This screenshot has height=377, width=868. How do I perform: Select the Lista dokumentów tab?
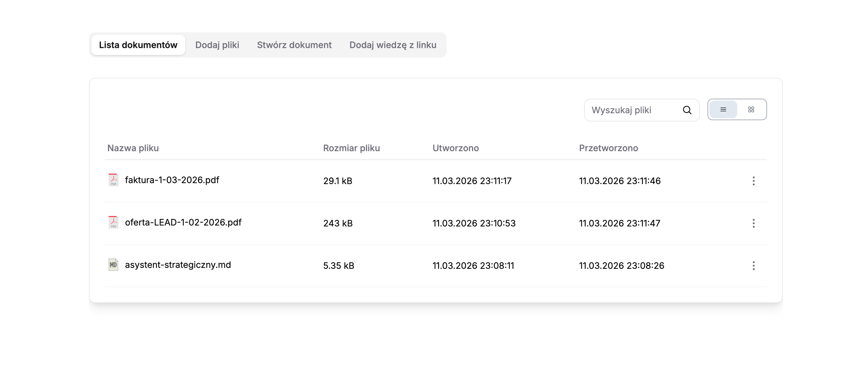click(x=138, y=45)
